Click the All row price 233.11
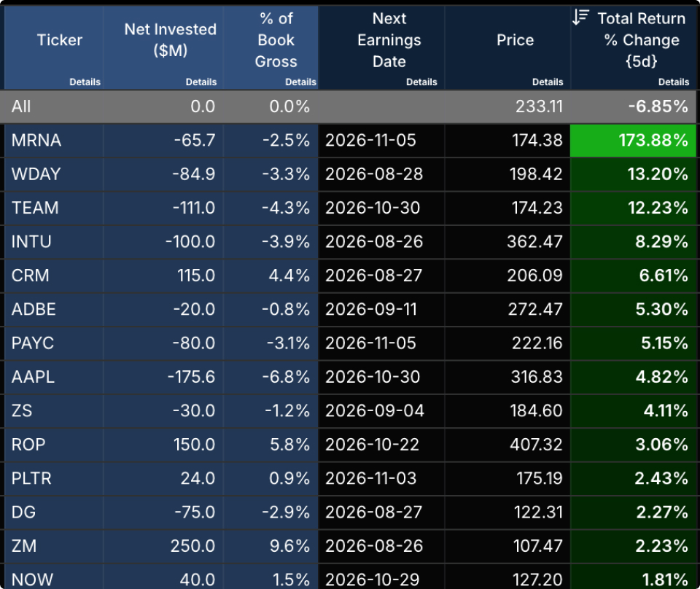 click(540, 106)
